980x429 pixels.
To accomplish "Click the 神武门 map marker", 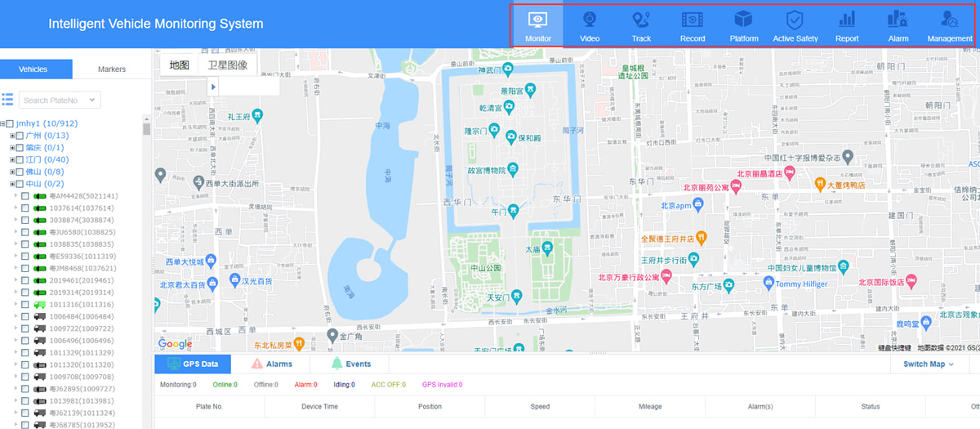I will pyautogui.click(x=507, y=70).
